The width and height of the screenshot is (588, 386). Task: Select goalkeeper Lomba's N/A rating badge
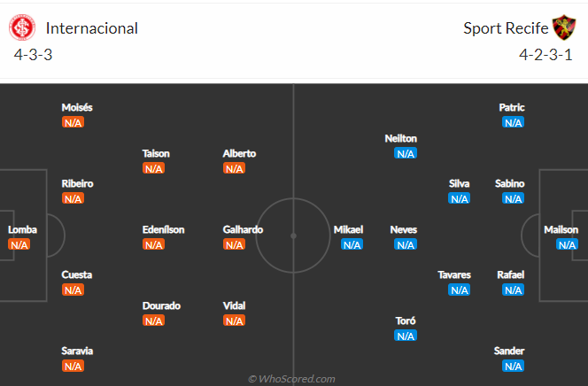pyautogui.click(x=19, y=244)
